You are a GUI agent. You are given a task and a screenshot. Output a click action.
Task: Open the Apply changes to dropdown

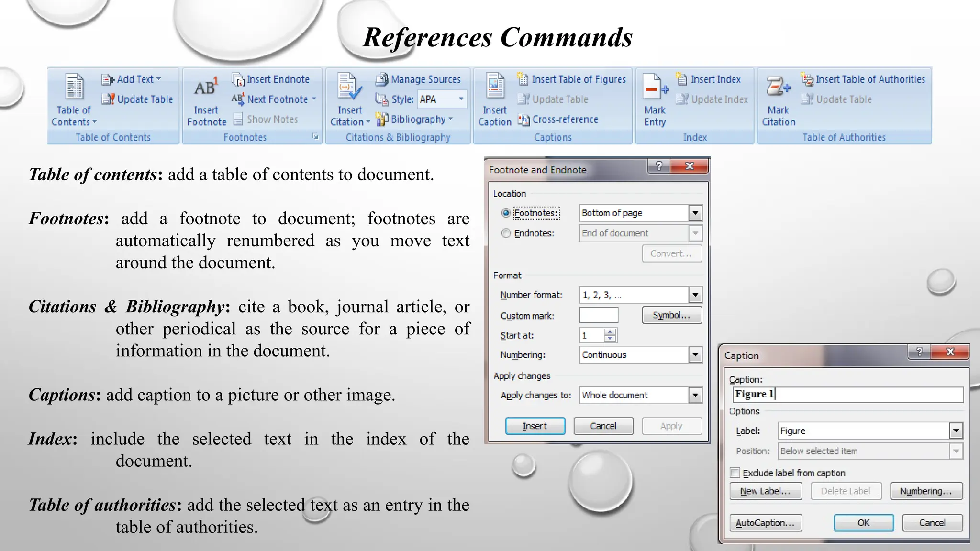(695, 395)
